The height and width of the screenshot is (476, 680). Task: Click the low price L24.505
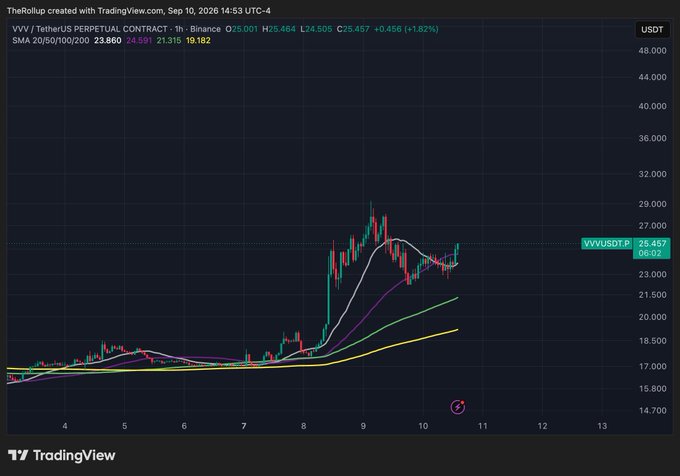316,29
